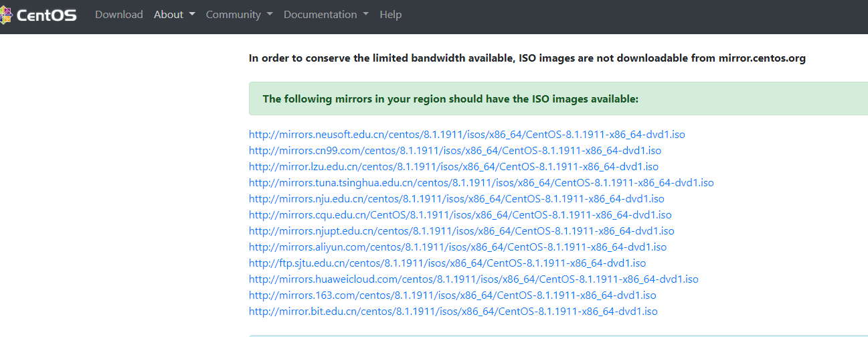Open the mirrors.cqu.edu.cn ISO link

point(460,215)
